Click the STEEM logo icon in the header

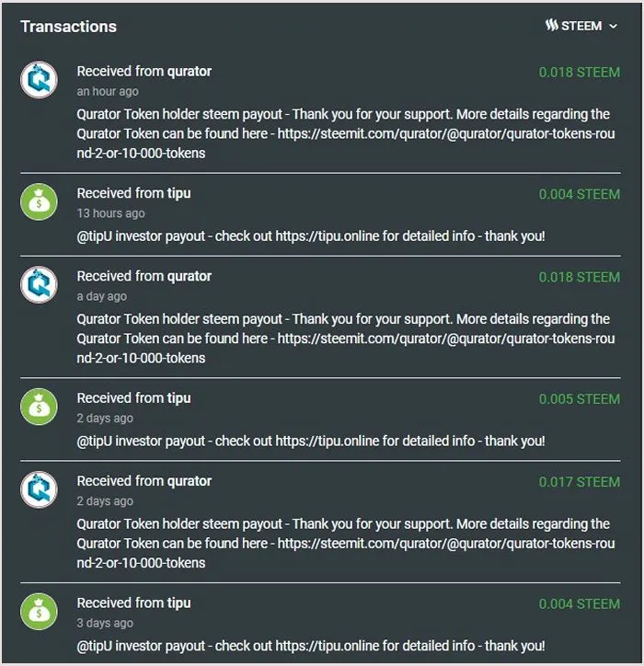coord(551,26)
